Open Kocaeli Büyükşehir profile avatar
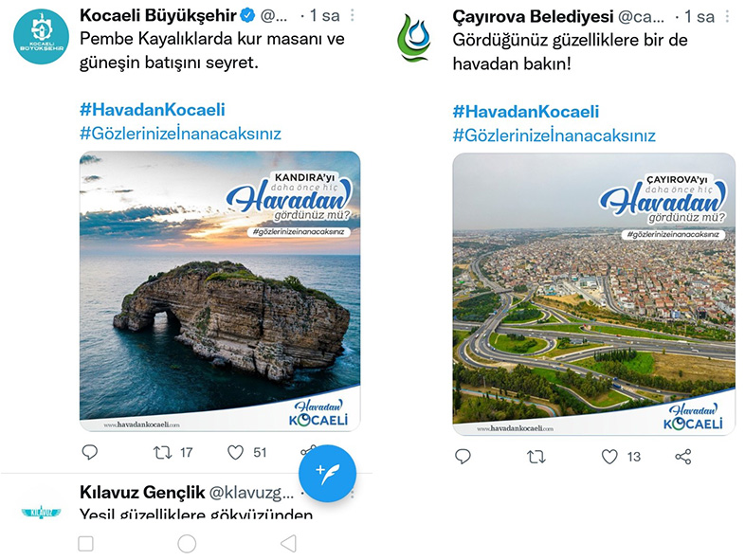Image resolution: width=745 pixels, height=560 pixels. click(42, 36)
